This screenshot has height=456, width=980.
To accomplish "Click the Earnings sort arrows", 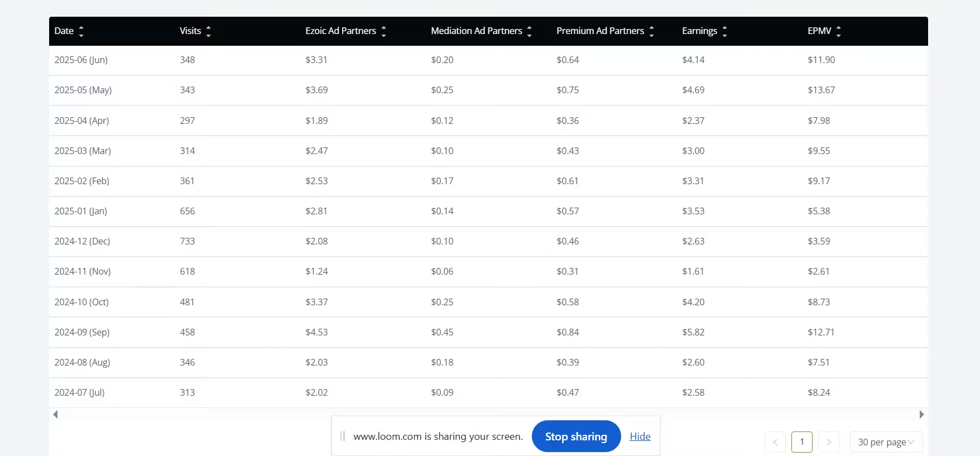I will pos(725,31).
